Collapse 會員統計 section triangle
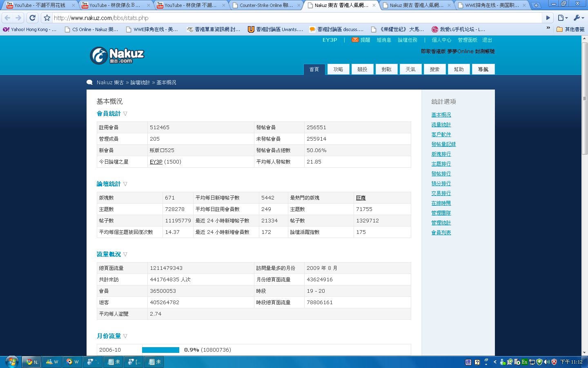 click(125, 114)
